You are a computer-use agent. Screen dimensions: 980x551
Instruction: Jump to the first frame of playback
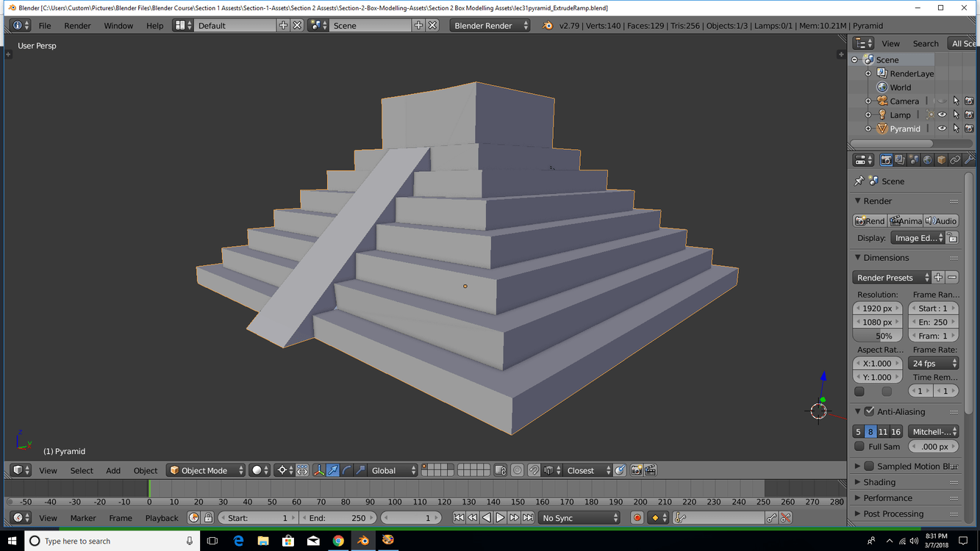click(459, 518)
